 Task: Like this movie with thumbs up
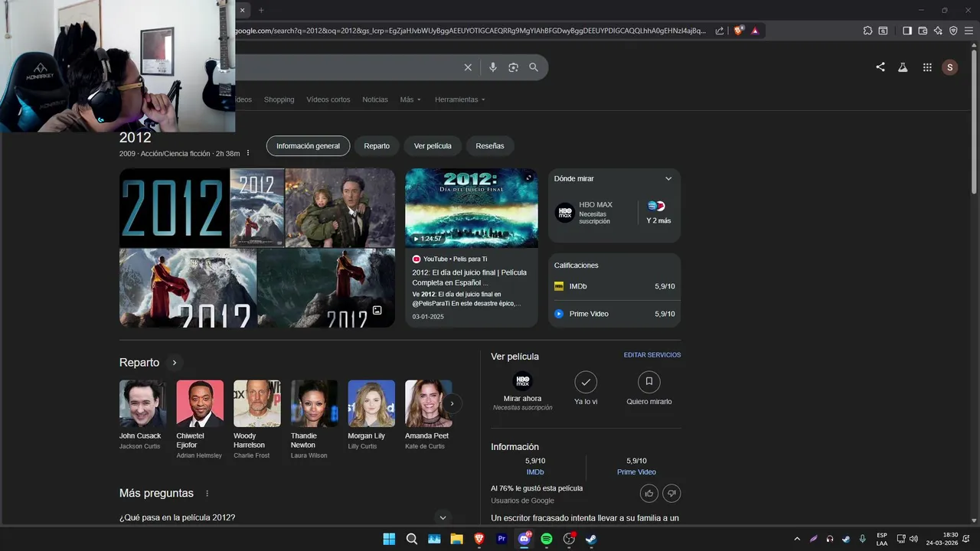(649, 493)
